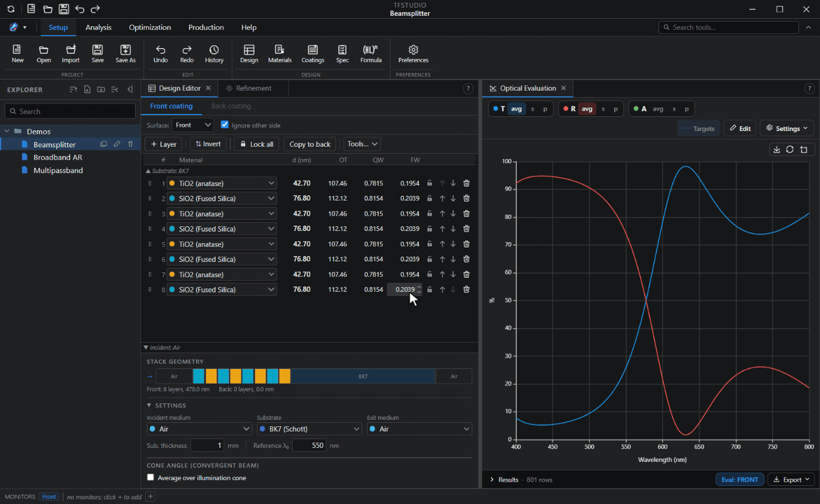Open the Incident medium dropdown
The height and width of the screenshot is (504, 820).
pos(199,429)
